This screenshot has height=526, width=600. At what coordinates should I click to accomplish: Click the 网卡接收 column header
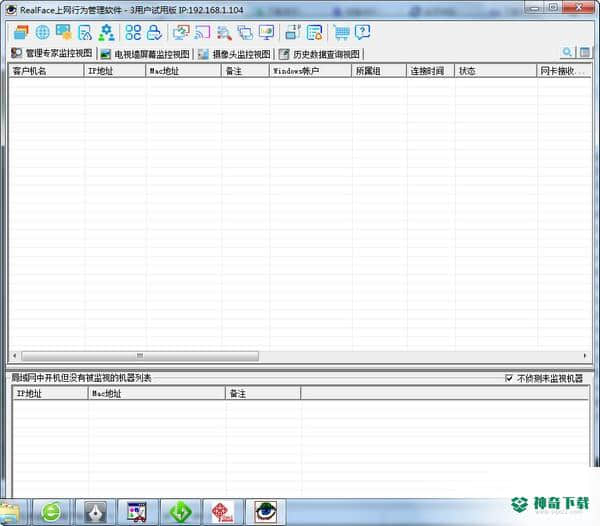[x=564, y=71]
